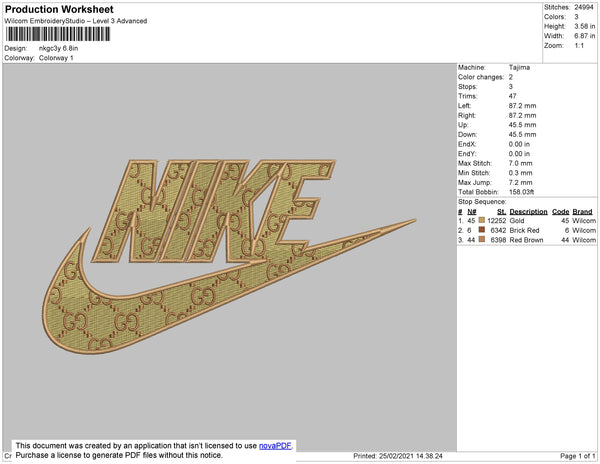Viewport: 600px width, 464px height.
Task: Click the 'EndX:' value '0.00 in'
Action: tap(519, 144)
